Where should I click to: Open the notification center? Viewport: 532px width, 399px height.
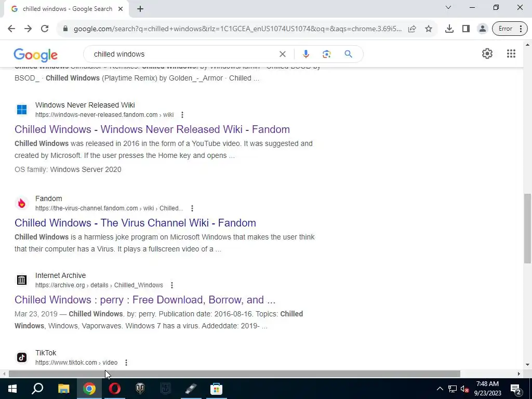516,389
